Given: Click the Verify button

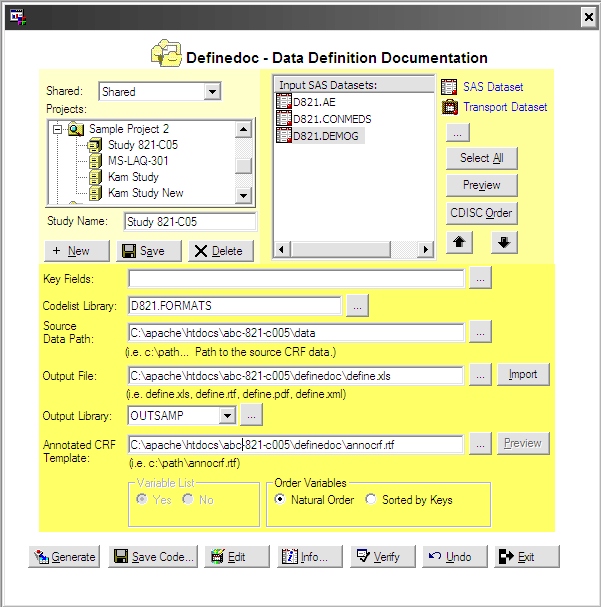Looking at the screenshot, I should (383, 557).
